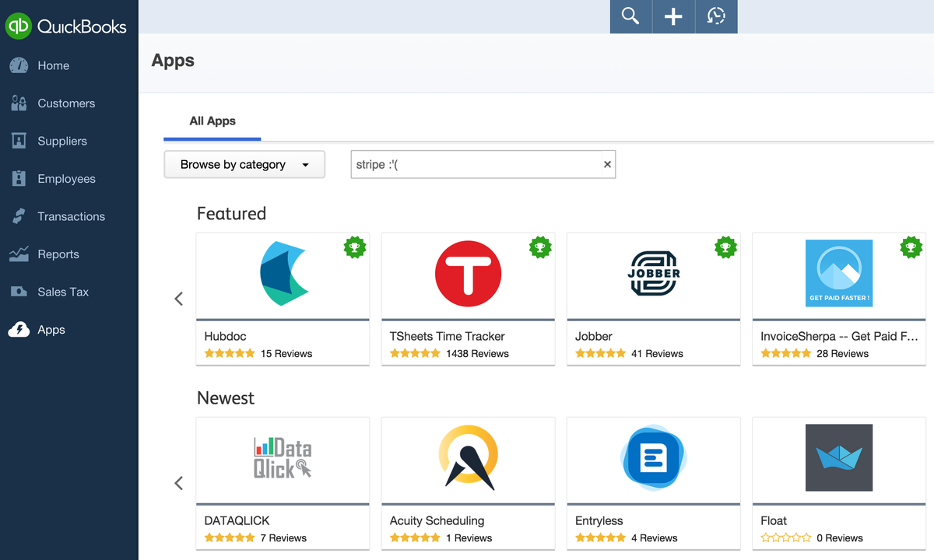The image size is (934, 560).
Task: Click the InvoiceSherpa Get Paid Faster logo
Action: 839,273
